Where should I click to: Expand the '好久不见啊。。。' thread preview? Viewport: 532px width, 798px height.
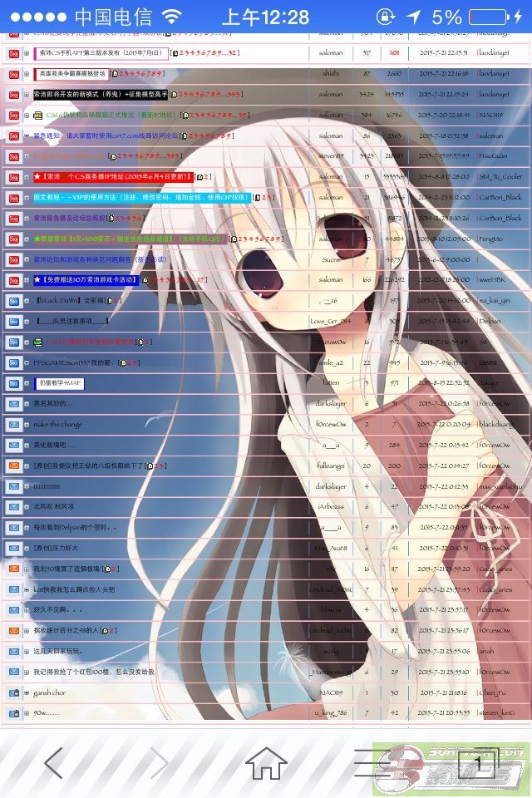pos(27,609)
